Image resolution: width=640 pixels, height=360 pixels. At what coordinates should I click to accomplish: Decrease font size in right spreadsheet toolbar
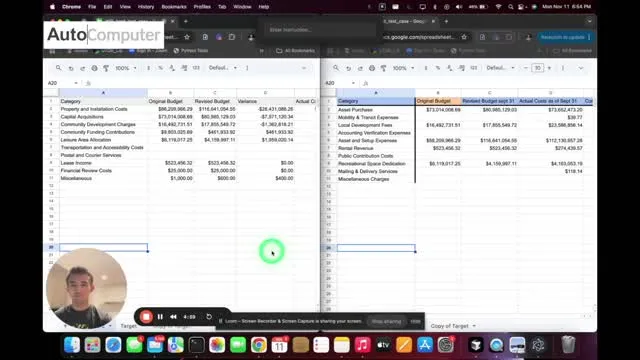(526, 68)
